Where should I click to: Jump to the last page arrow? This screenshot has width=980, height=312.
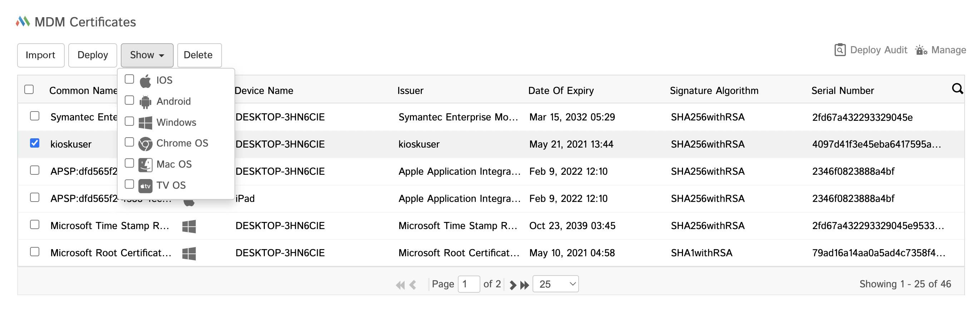[x=525, y=284]
